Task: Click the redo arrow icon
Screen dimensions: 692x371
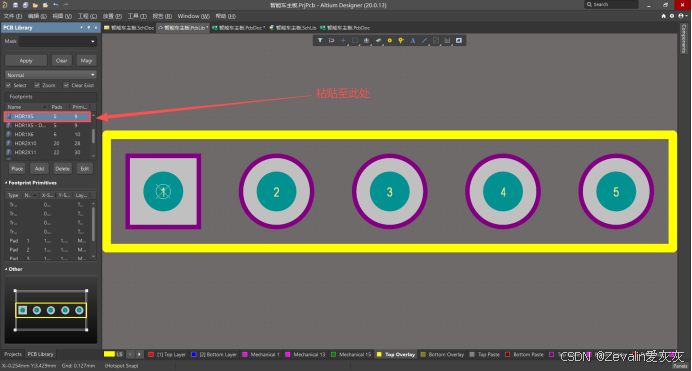Action: (66, 5)
